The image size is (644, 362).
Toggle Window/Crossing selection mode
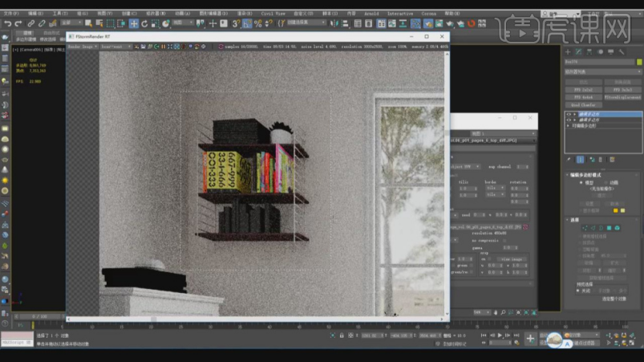click(x=121, y=23)
